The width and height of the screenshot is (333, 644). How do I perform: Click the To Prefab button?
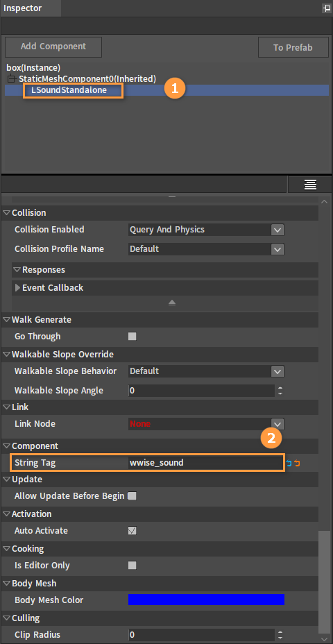click(293, 47)
